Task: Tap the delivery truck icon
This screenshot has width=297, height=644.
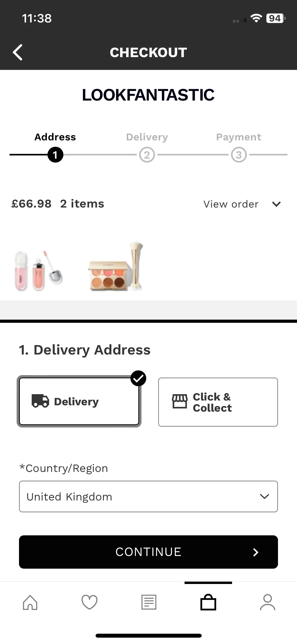Action: point(40,401)
